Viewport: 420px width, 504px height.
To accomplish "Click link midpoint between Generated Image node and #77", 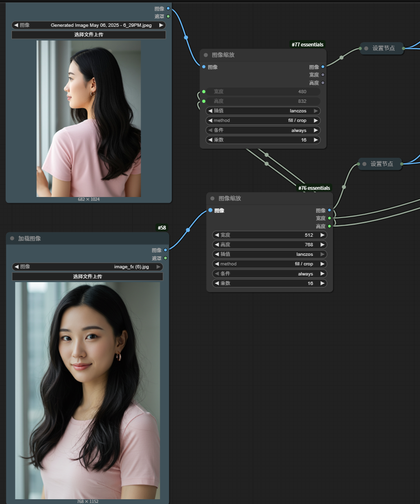I will pyautogui.click(x=186, y=38).
